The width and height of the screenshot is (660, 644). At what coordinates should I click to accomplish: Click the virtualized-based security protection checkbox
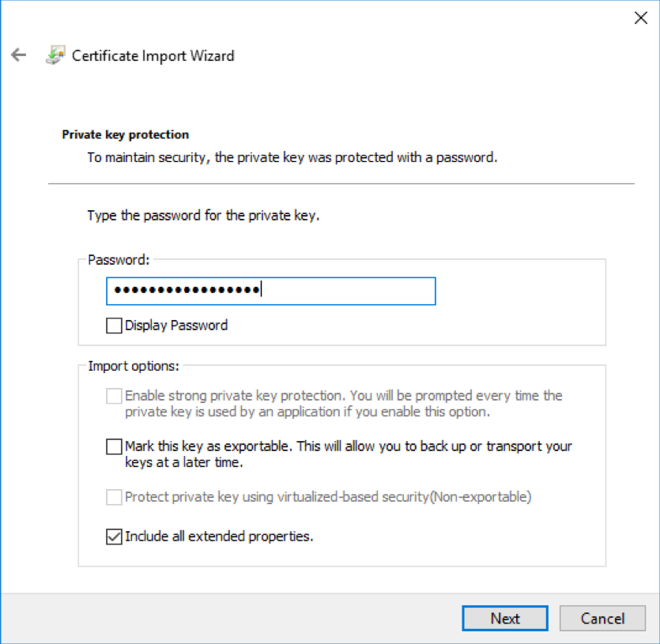[113, 497]
